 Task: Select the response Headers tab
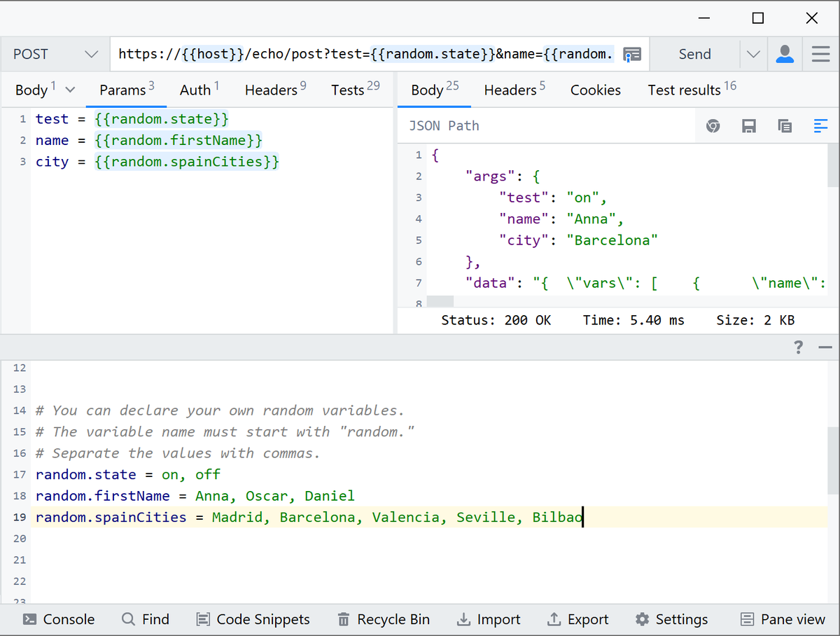[514, 90]
